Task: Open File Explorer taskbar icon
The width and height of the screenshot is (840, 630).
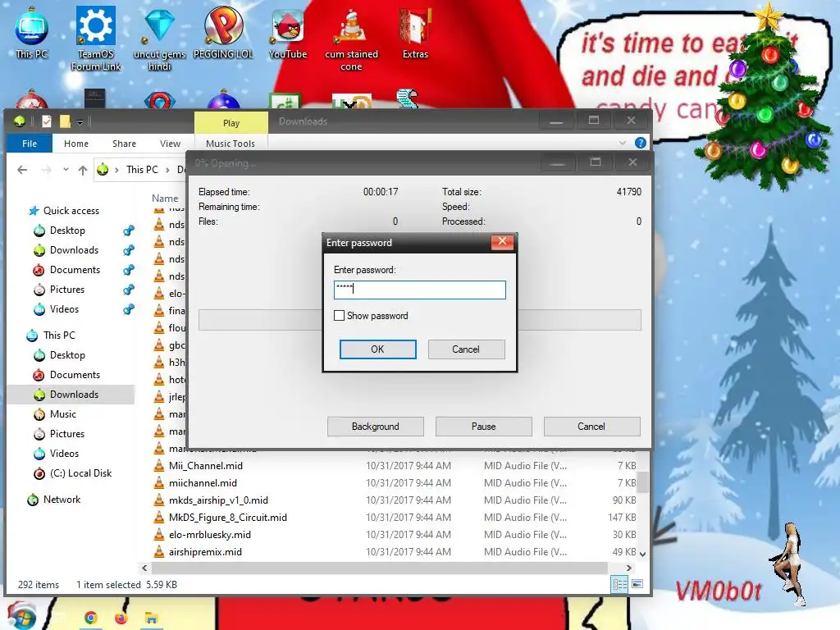Action: 151,619
